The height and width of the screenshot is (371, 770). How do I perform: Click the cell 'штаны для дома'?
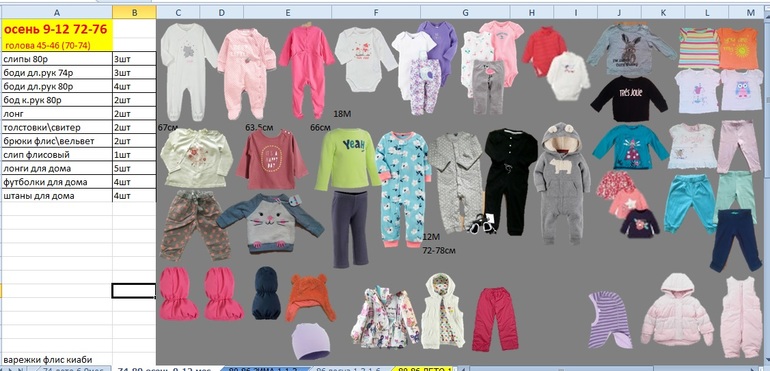click(x=56, y=196)
